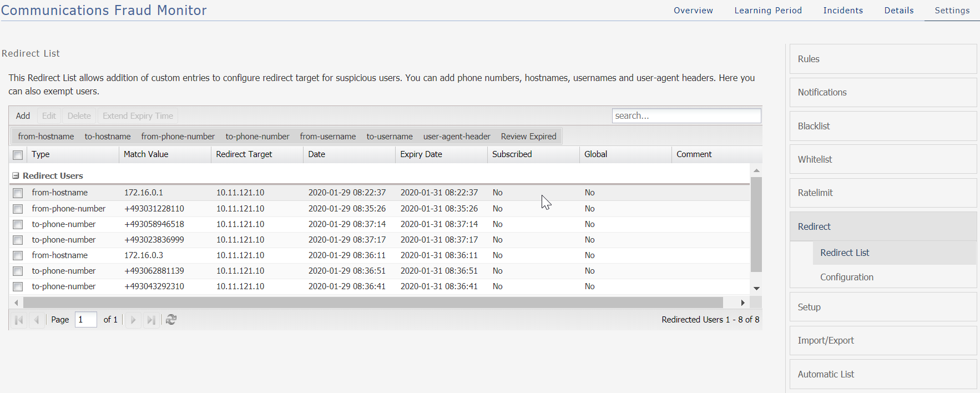Check the row with 172.16.0.1
The image size is (980, 393).
[x=18, y=193]
